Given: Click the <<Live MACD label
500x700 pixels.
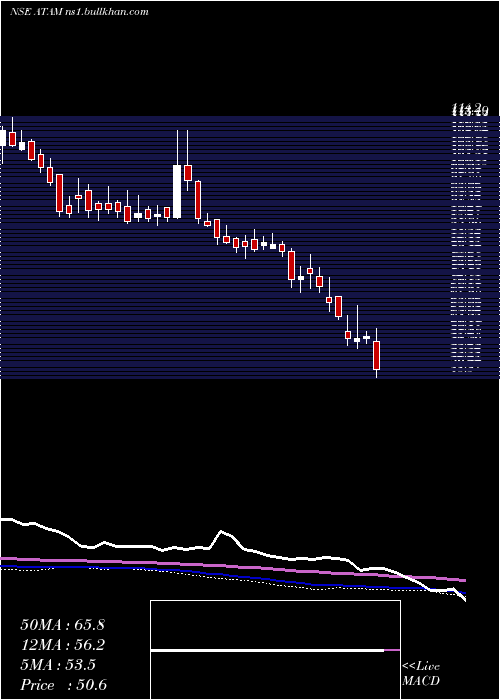Looking at the screenshot, I should coord(421,673).
